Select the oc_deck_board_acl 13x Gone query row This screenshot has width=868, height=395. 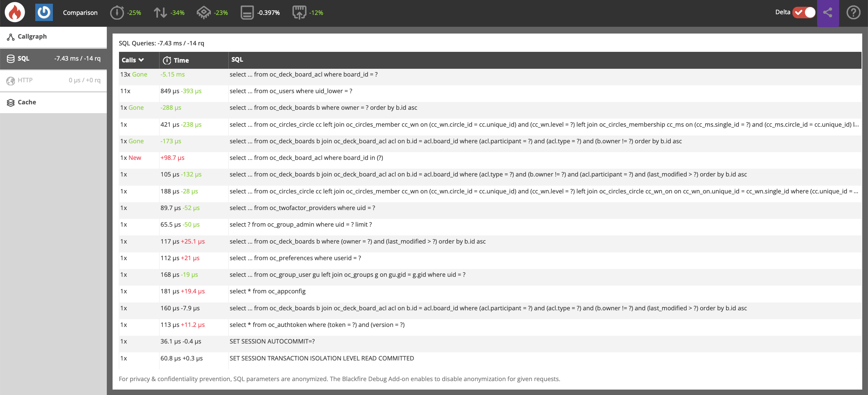click(x=303, y=75)
